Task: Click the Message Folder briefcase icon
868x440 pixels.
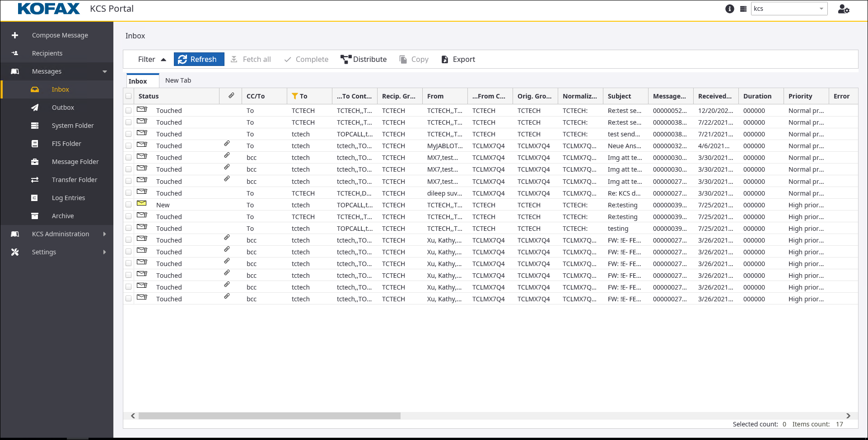Action: (35, 162)
